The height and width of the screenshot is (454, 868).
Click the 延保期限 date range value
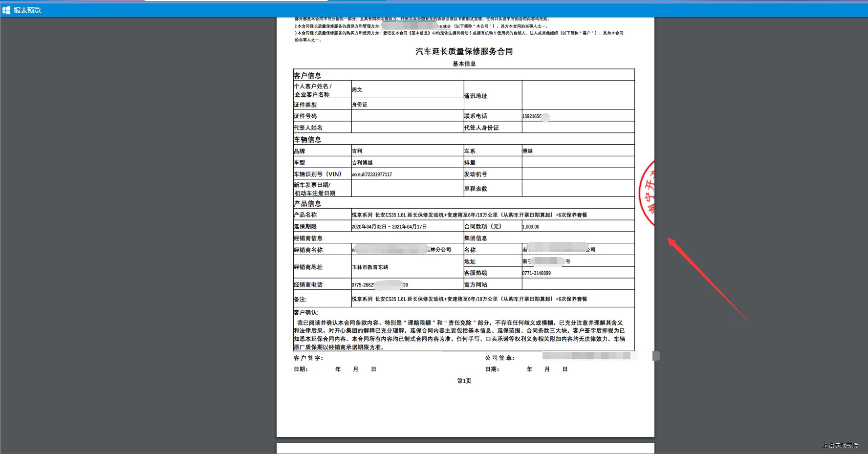389,227
